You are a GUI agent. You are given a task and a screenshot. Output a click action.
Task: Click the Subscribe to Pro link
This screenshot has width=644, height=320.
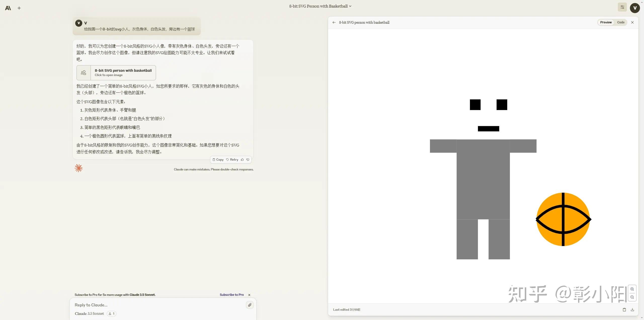pos(231,295)
